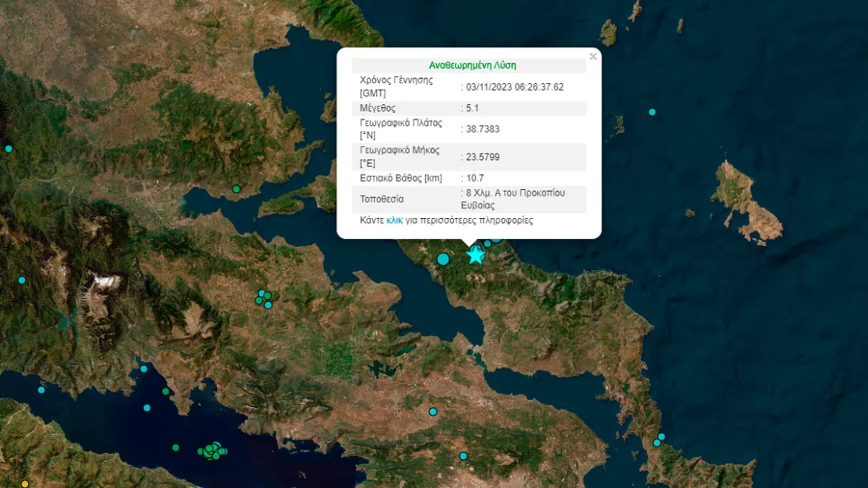
Task: Click the magnitude value 5.1
Action: pos(472,108)
